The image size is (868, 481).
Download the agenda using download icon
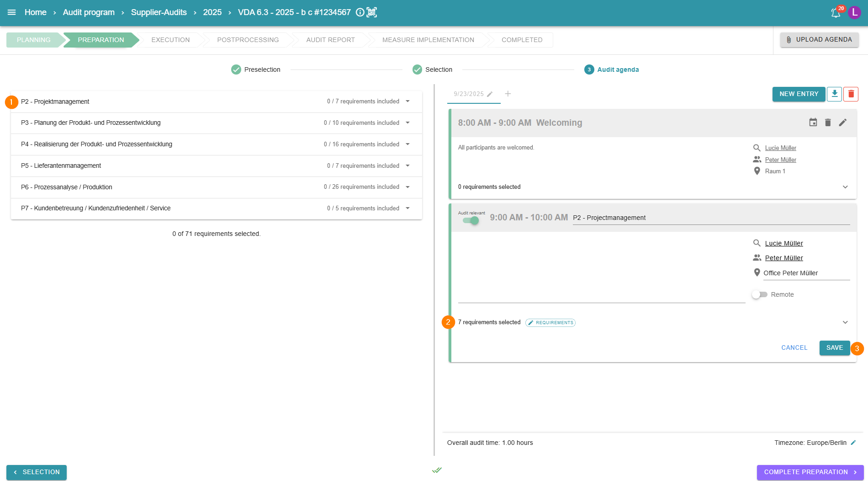[x=834, y=94]
